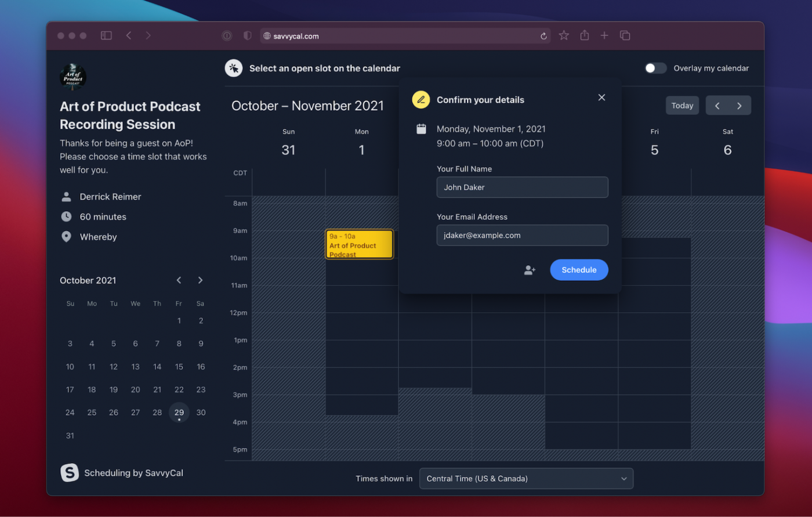Click the October 2021 mini calendar title
812x517 pixels.
point(88,280)
